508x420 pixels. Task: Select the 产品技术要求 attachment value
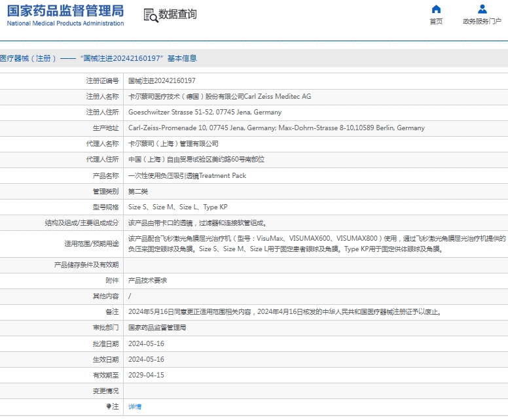(147, 281)
